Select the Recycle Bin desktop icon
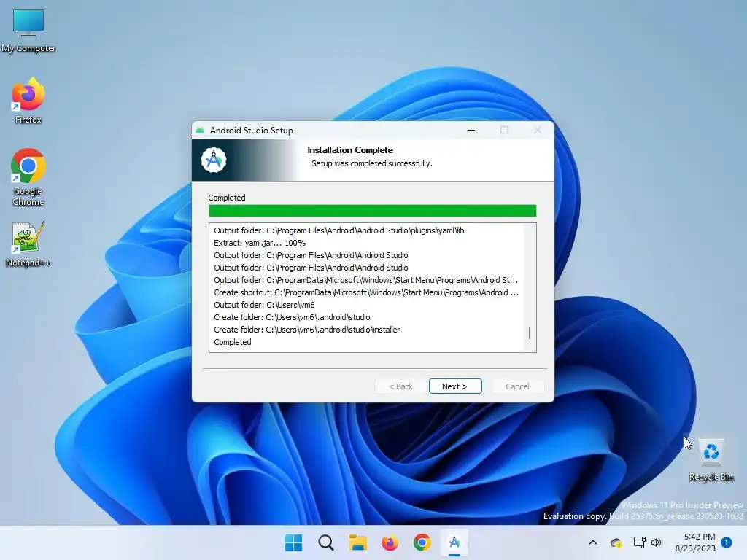The image size is (747, 560). 711,460
